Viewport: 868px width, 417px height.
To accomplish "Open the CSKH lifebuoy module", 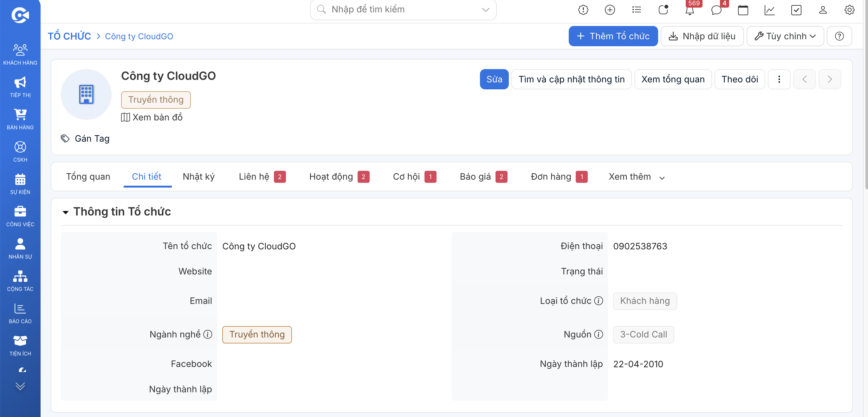I will pyautogui.click(x=20, y=151).
